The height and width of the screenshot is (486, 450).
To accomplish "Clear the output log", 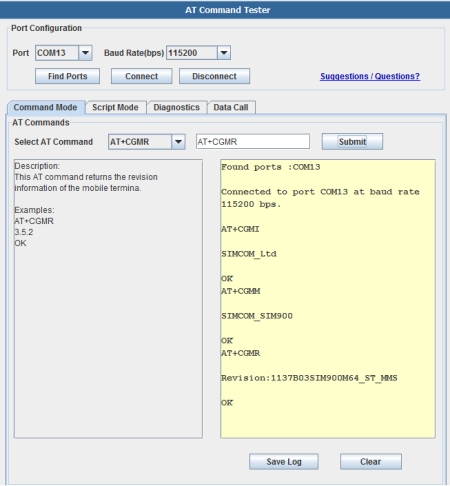I will (x=371, y=462).
